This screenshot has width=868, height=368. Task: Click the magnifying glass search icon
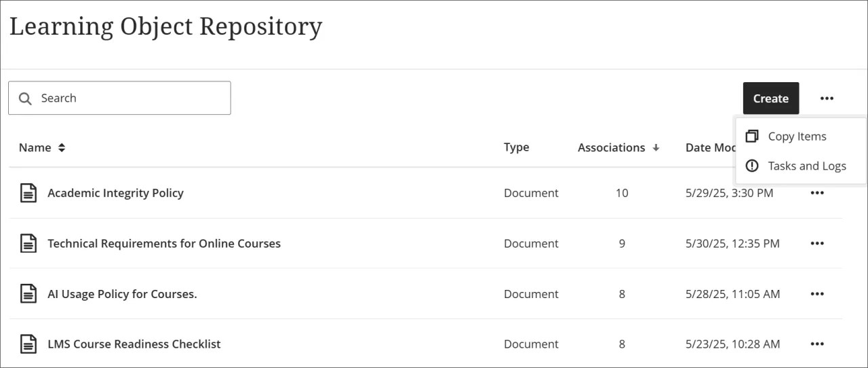pos(26,98)
